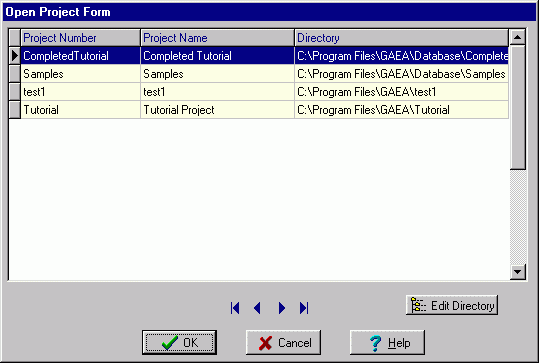The image size is (539, 363).
Task: Click the Tutorial Project name cell
Action: pyautogui.click(x=218, y=110)
